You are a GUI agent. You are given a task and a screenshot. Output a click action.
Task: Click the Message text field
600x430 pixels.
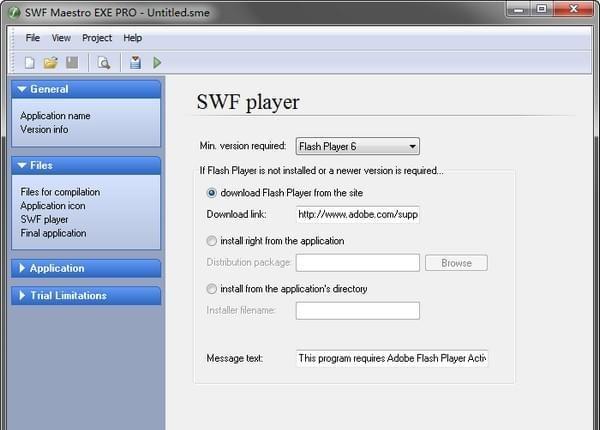(392, 358)
